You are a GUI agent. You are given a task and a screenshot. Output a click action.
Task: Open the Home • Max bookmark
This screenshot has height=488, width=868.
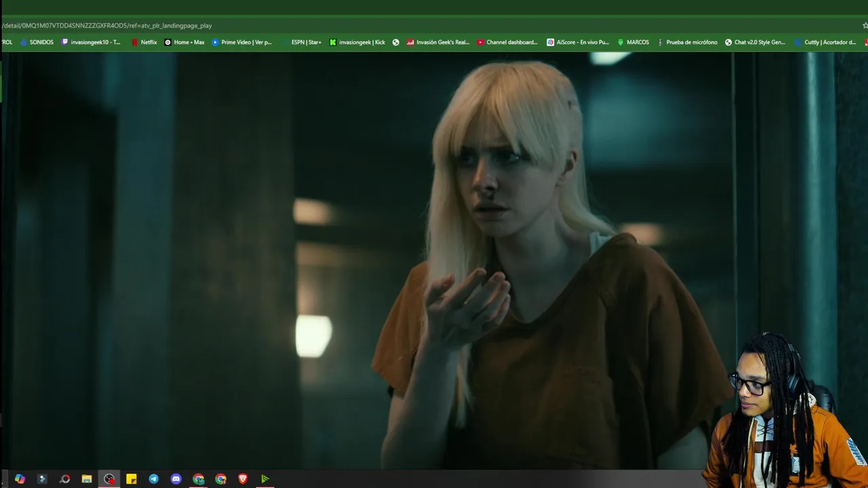coord(184,42)
